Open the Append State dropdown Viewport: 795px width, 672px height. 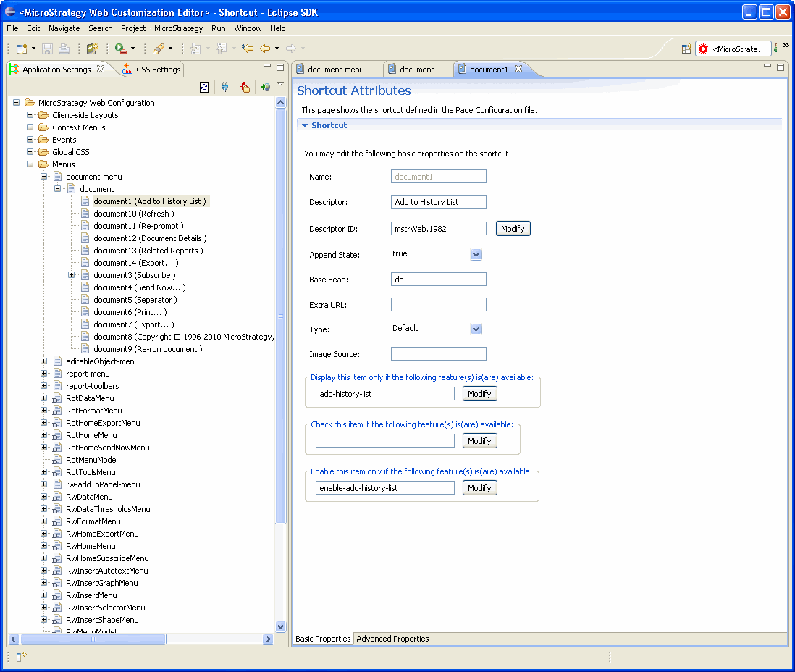476,255
